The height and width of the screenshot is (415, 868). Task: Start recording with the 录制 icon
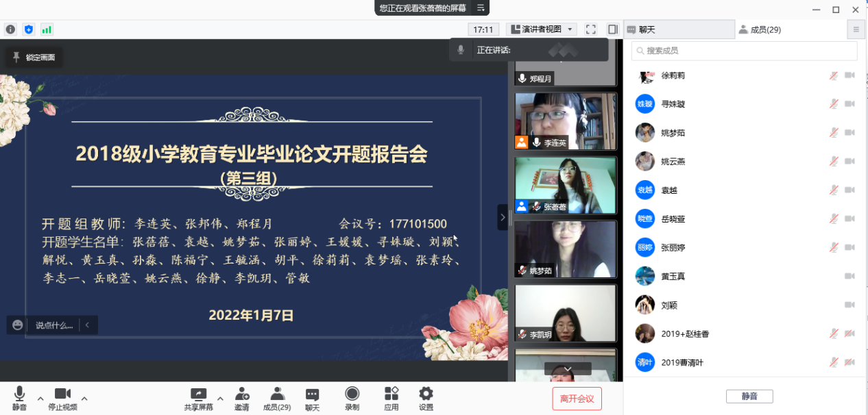[x=352, y=394]
